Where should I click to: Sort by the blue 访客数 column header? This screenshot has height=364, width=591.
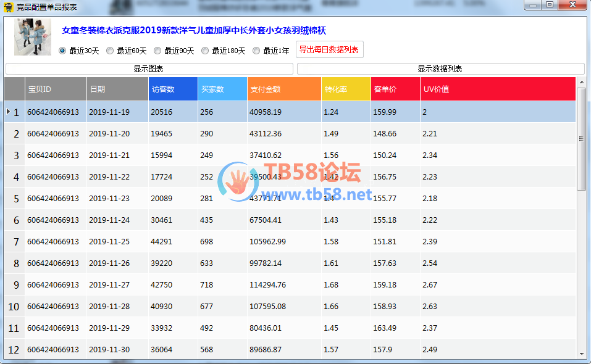pyautogui.click(x=173, y=89)
